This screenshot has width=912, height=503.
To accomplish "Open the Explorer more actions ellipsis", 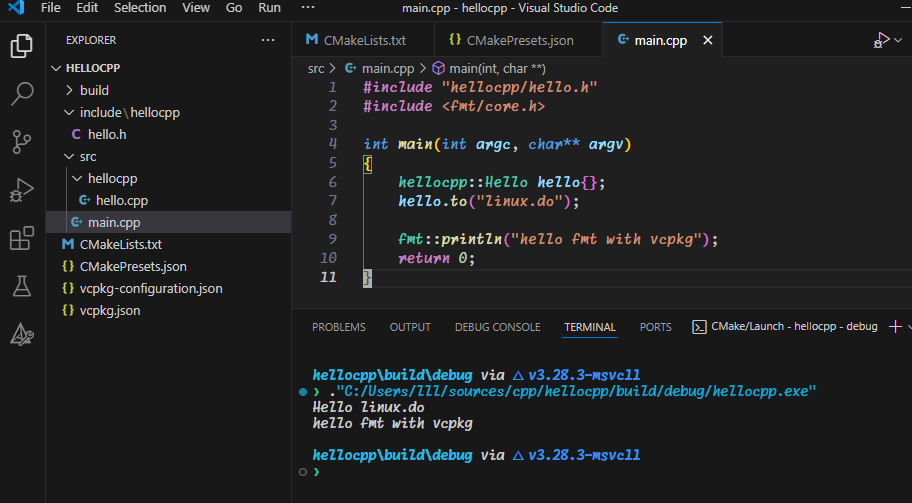I will click(268, 40).
